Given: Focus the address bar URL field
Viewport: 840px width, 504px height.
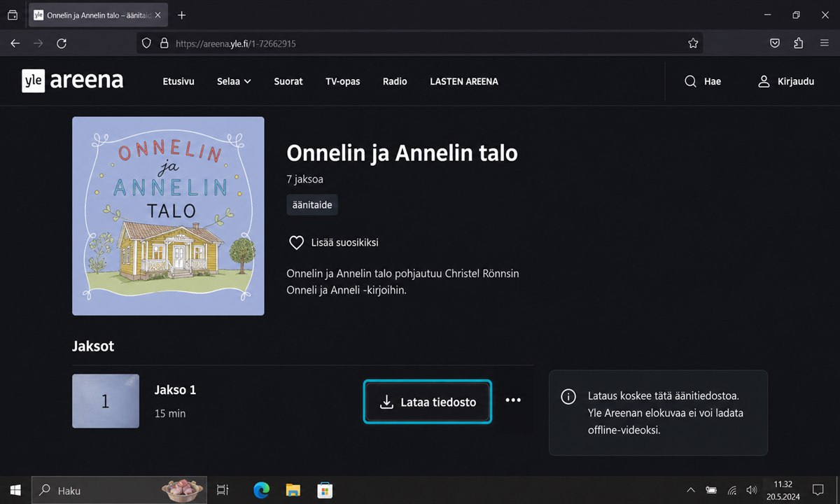Looking at the screenshot, I should coord(420,43).
